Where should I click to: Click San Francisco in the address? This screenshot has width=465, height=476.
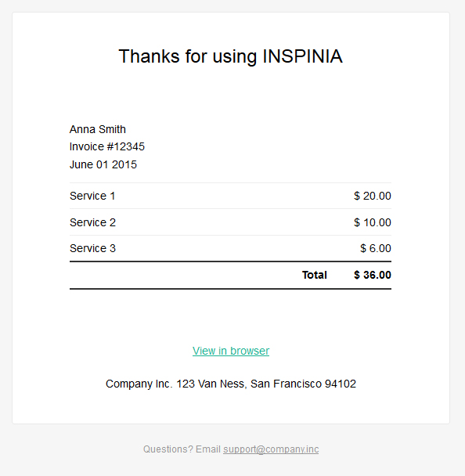(286, 384)
